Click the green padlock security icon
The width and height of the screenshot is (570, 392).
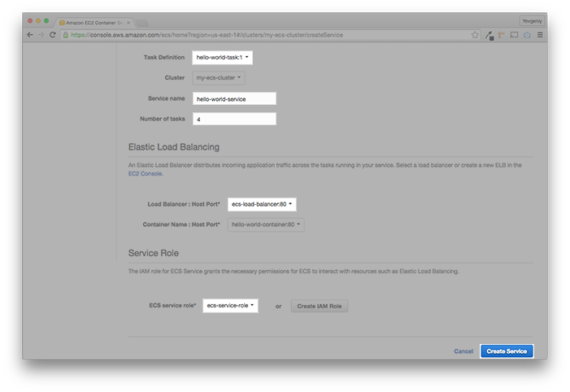coord(66,35)
